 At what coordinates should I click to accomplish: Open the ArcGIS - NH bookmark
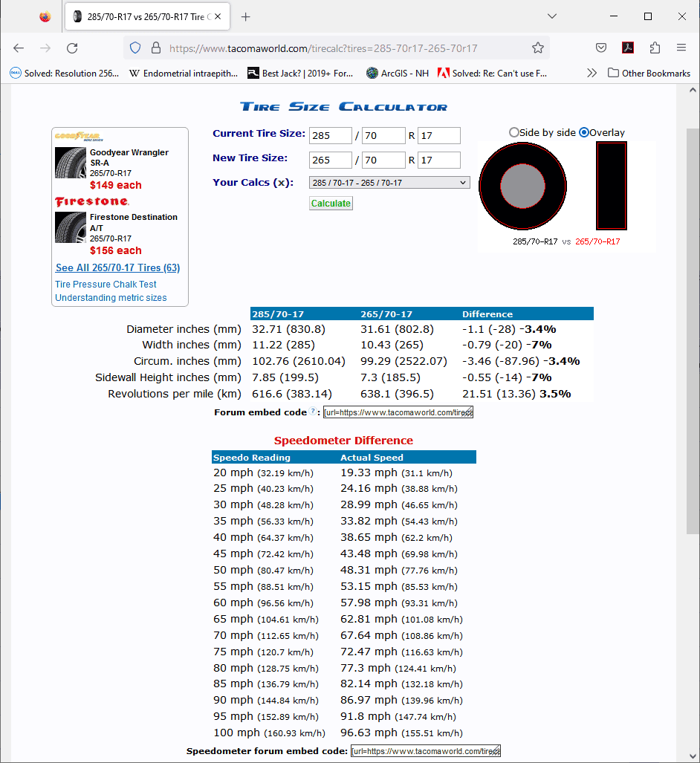coord(398,73)
